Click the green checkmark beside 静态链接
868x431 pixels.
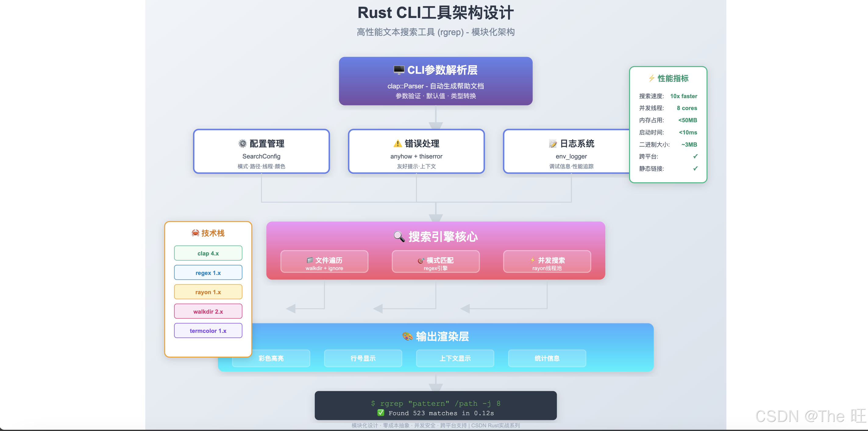[x=695, y=169]
